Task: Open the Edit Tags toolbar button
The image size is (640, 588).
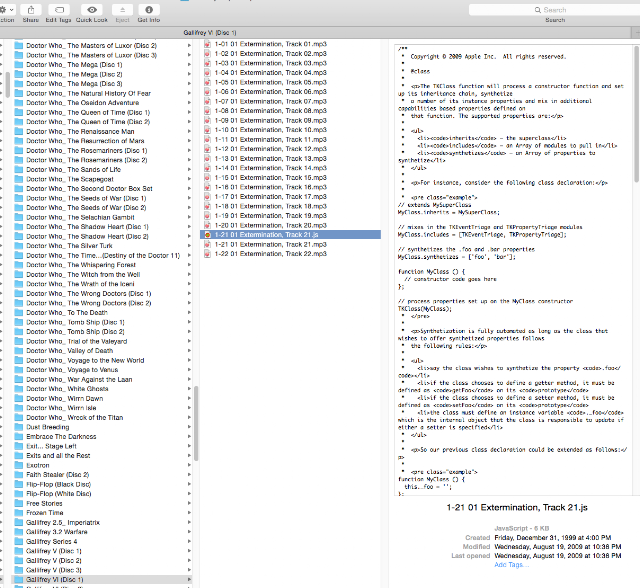Action: click(59, 10)
